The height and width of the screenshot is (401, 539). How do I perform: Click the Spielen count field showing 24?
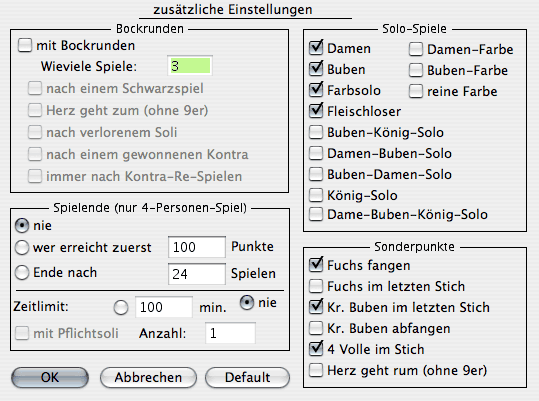[197, 274]
